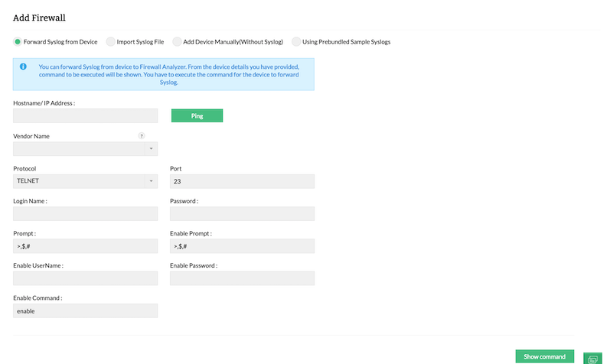
Task: Click the info icon in blue notice
Action: [x=23, y=67]
